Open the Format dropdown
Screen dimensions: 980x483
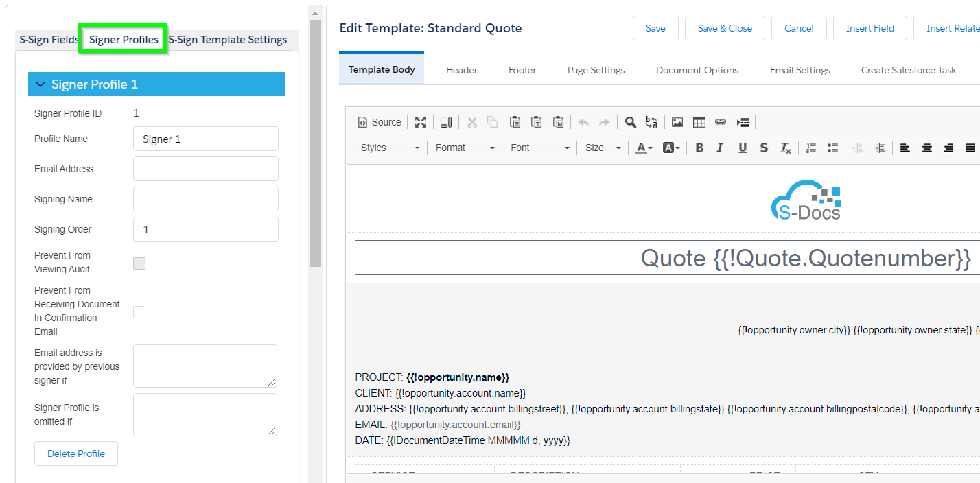pos(465,148)
